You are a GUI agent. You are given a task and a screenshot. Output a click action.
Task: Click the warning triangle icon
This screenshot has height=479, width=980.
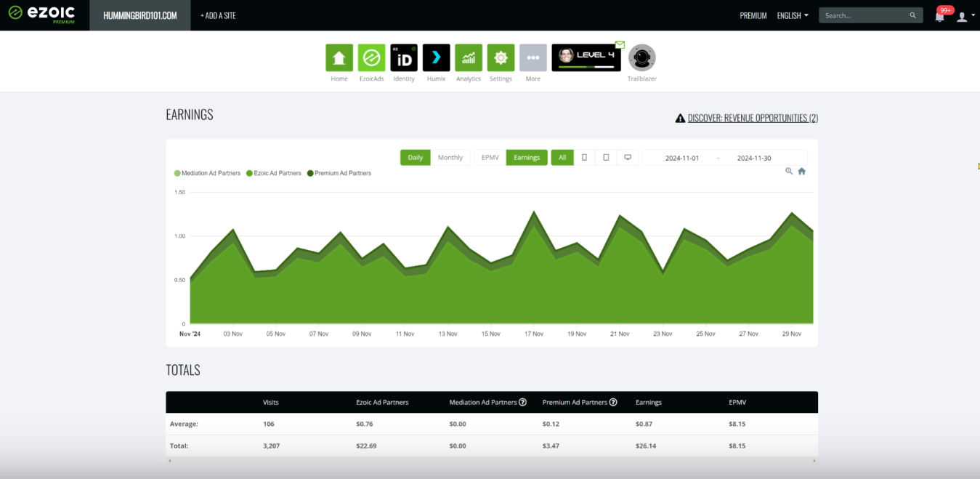[x=680, y=118]
